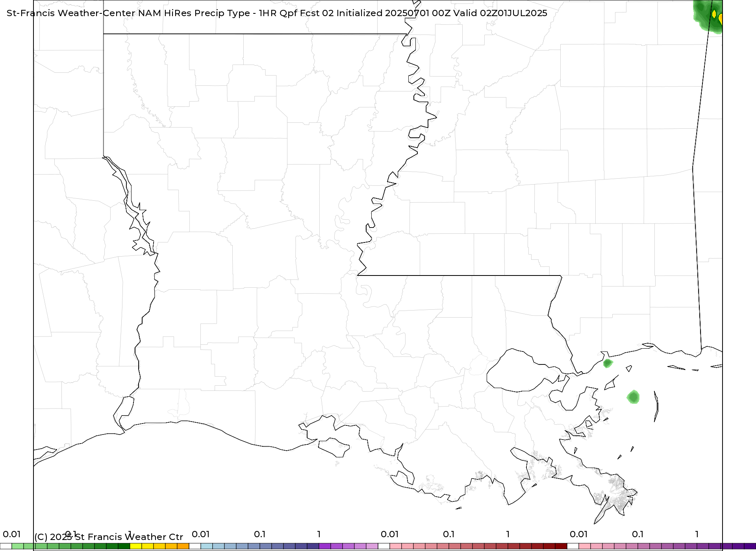Pick the darkest maroon swatch of the red scale
The image size is (756, 551).
click(x=561, y=546)
